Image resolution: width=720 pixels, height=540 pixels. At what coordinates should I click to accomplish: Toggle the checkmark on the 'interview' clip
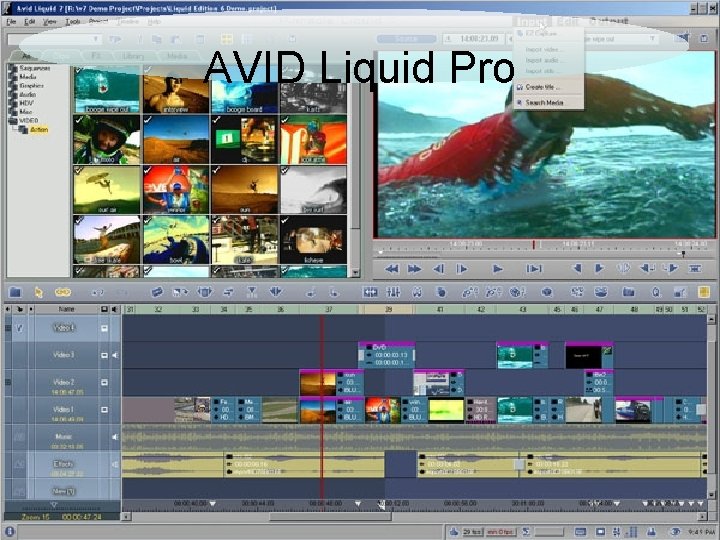point(148,71)
